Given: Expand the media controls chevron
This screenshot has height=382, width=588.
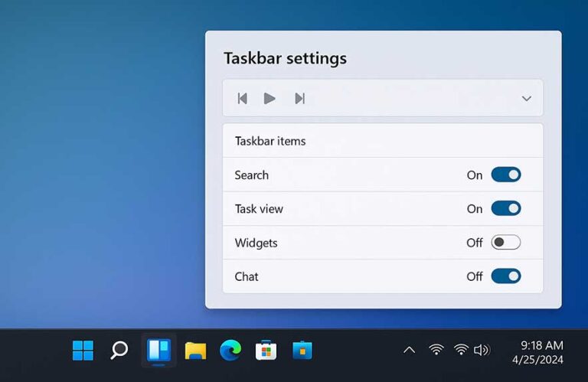Looking at the screenshot, I should click(527, 99).
